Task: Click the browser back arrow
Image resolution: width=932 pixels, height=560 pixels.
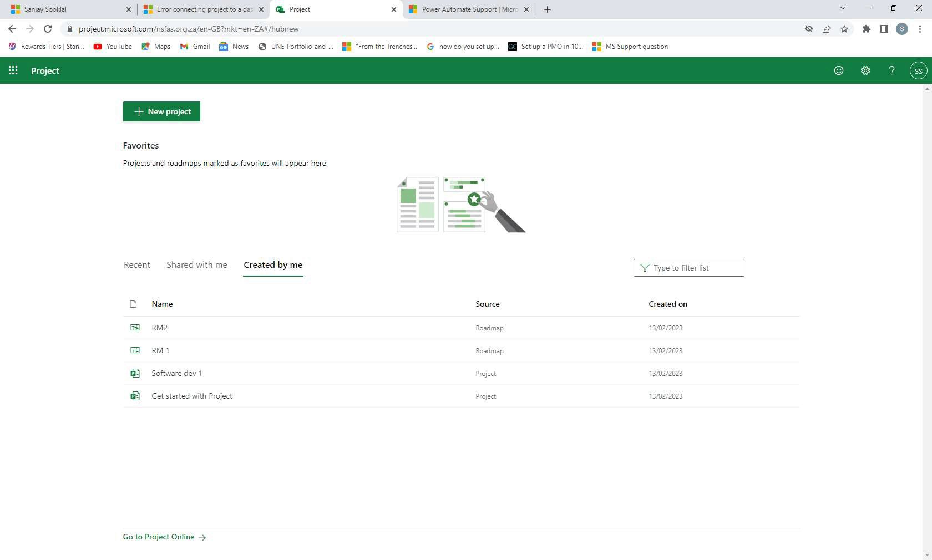Action: pos(12,29)
